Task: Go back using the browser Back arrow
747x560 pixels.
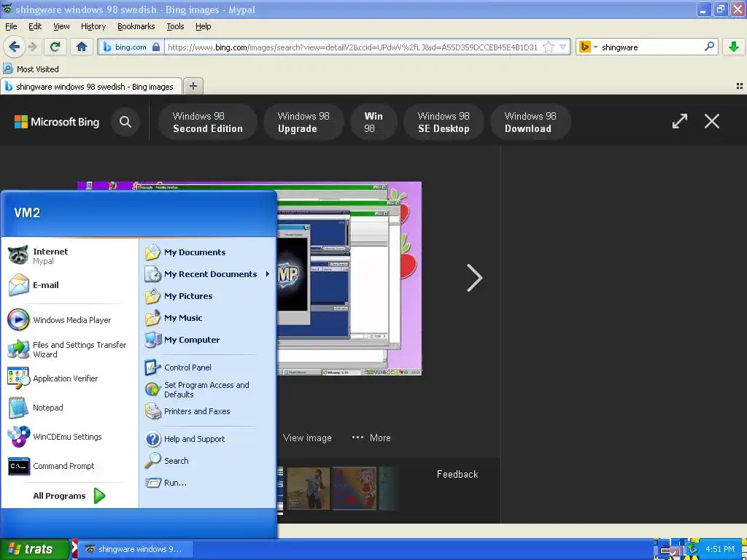Action: 15,47
